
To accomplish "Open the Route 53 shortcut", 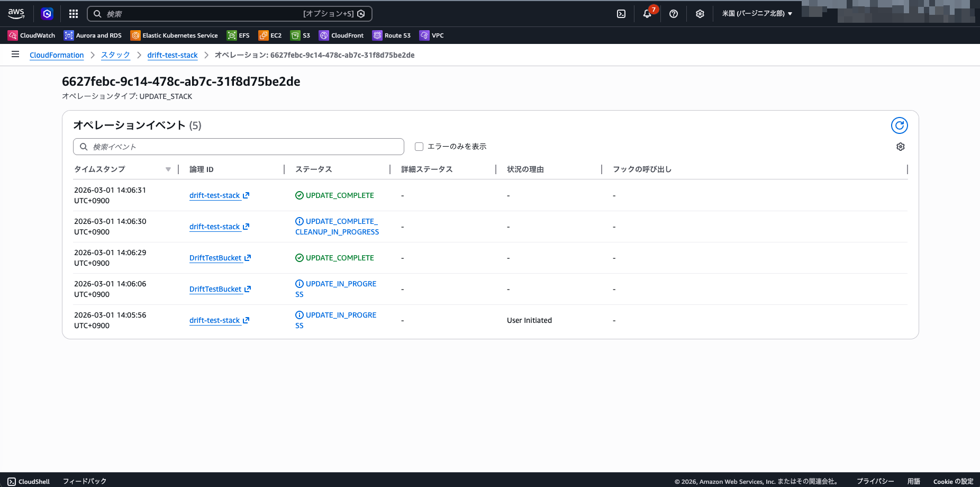I will (392, 35).
